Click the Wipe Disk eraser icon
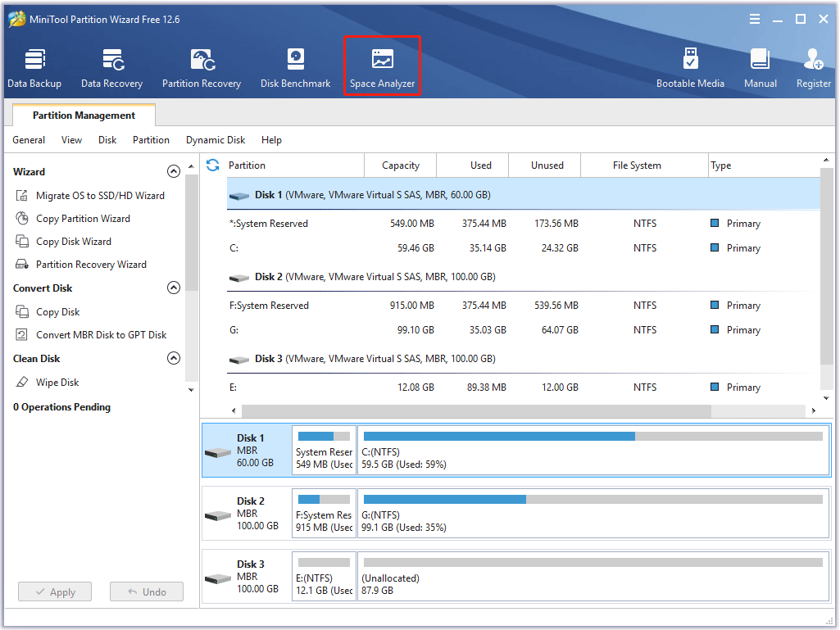Screen dimensions: 840x630 [22, 383]
